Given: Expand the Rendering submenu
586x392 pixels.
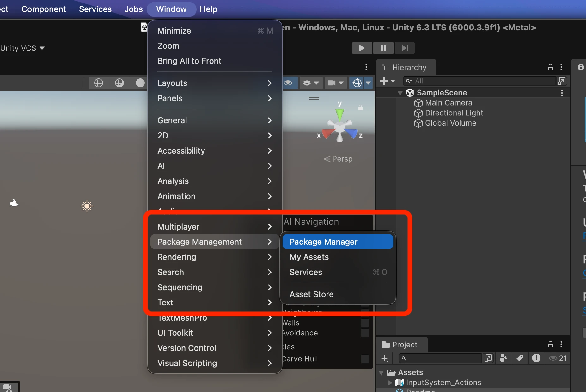Looking at the screenshot, I should pos(215,257).
